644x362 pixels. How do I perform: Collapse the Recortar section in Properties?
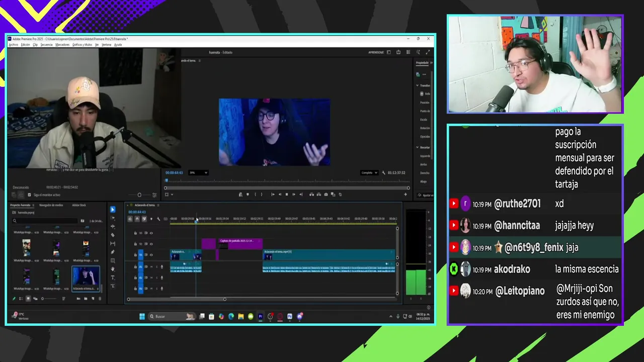(x=418, y=147)
